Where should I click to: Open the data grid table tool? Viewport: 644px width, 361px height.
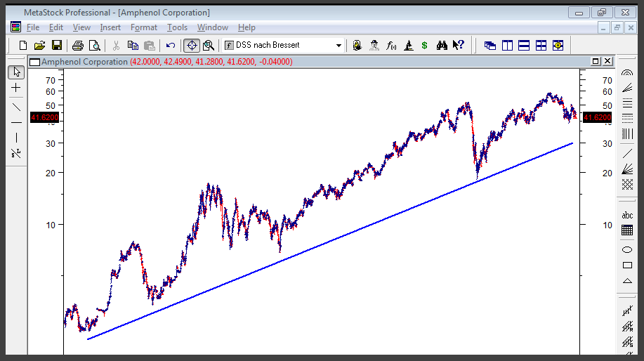coord(627,230)
